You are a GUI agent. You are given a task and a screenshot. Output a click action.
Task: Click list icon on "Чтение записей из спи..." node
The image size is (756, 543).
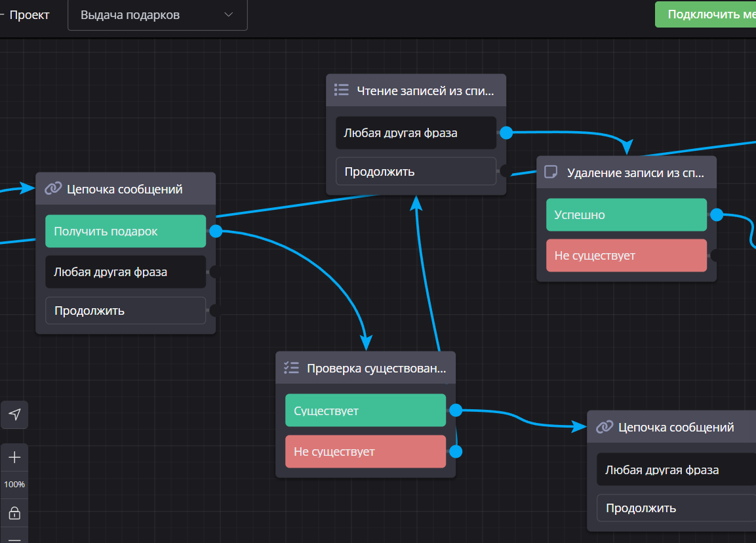coord(341,90)
